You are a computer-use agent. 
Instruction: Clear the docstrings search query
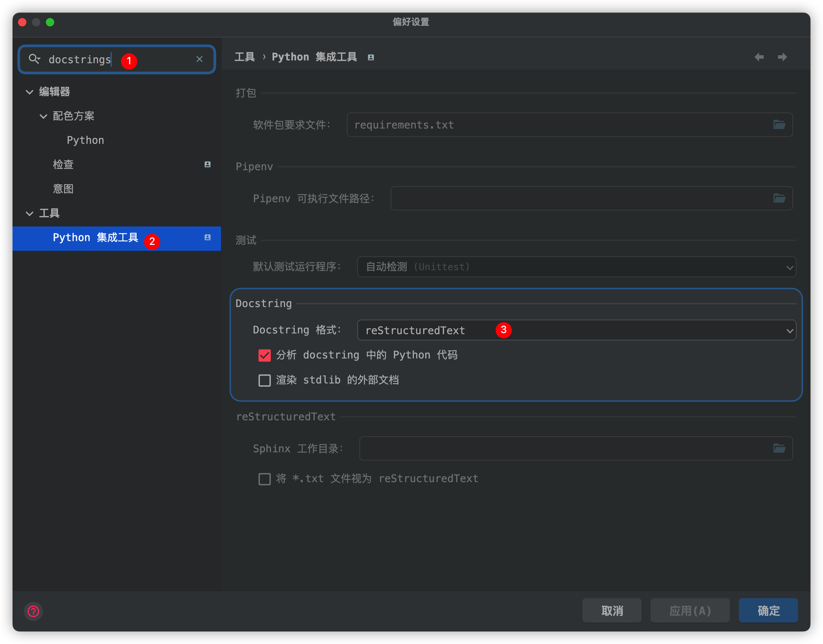[x=199, y=59]
